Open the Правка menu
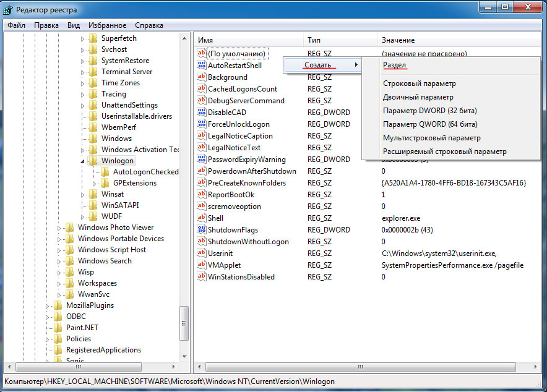Viewport: 547px width, 392px height. point(46,25)
